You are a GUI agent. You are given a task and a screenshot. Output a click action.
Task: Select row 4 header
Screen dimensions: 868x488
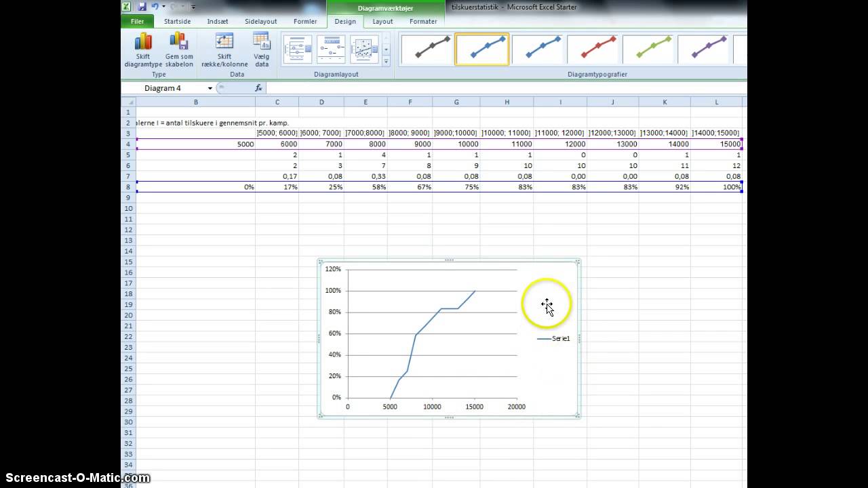128,144
